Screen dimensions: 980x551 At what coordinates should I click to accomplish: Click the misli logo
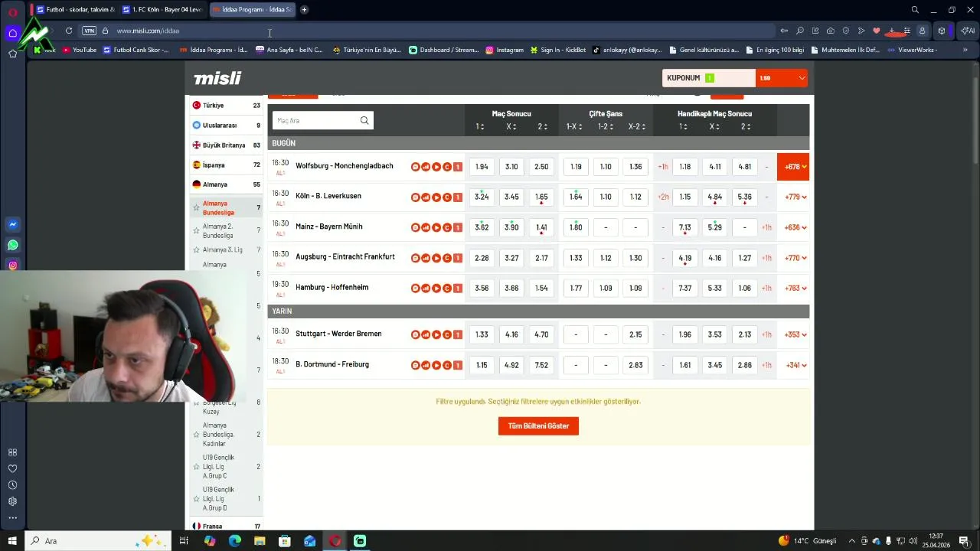click(x=217, y=78)
